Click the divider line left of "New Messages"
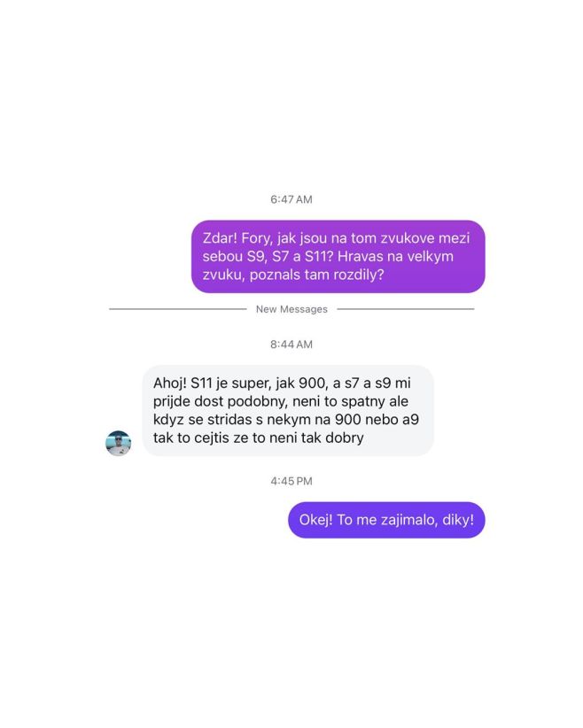 (x=178, y=309)
